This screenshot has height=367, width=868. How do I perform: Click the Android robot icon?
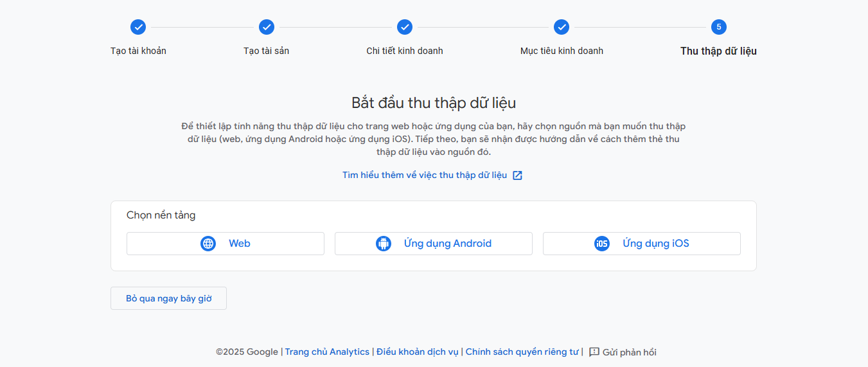click(384, 244)
